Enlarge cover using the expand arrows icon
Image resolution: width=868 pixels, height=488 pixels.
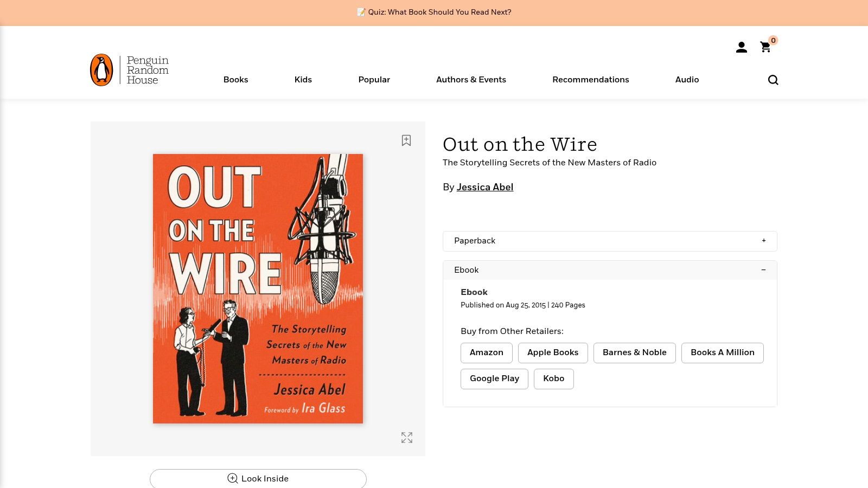tap(407, 438)
